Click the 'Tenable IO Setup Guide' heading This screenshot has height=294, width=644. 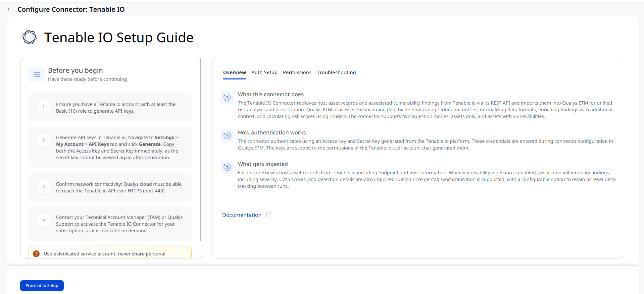119,38
